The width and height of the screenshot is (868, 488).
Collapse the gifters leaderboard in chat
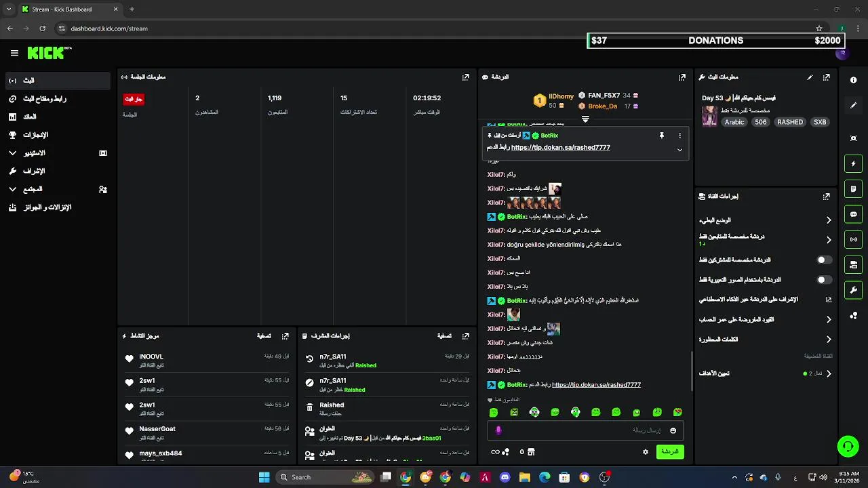click(585, 119)
